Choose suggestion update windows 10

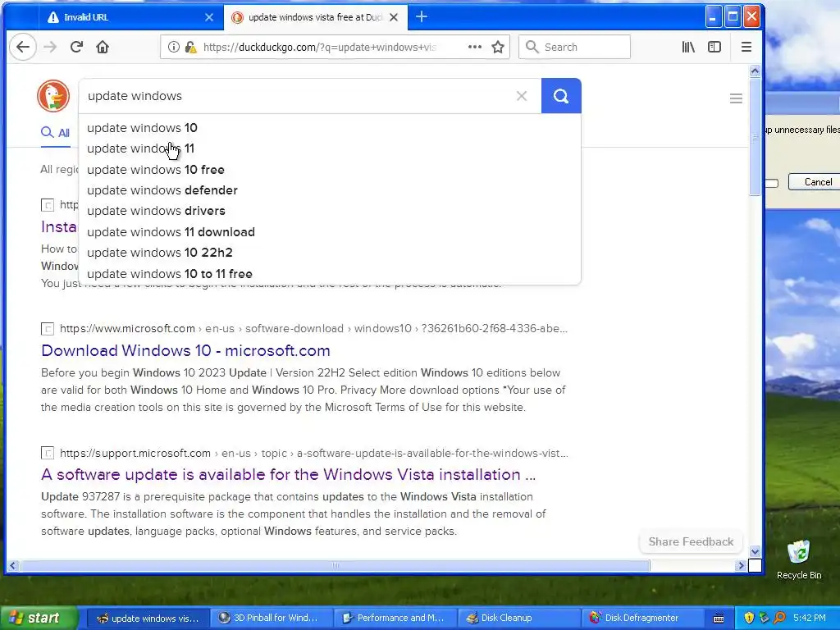point(330,128)
